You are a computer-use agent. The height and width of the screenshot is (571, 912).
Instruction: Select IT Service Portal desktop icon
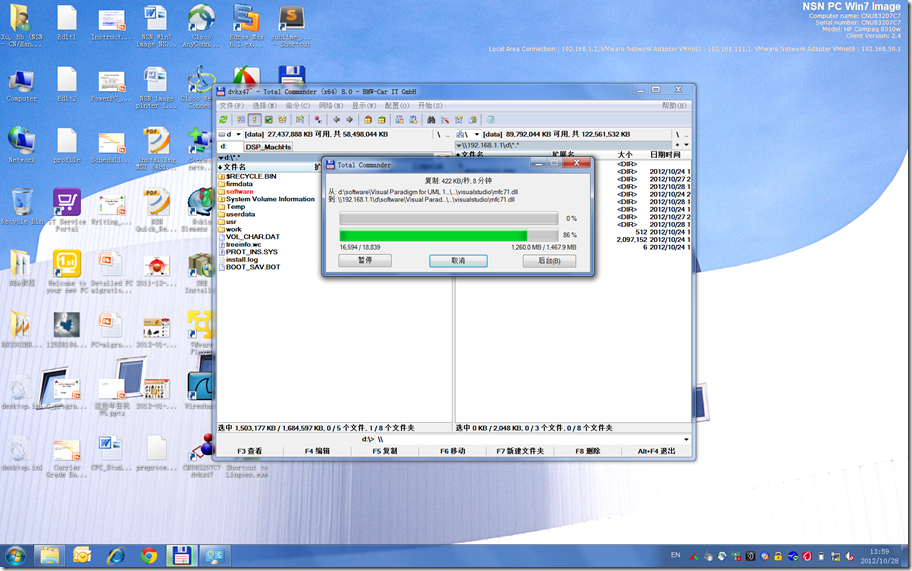tap(67, 210)
